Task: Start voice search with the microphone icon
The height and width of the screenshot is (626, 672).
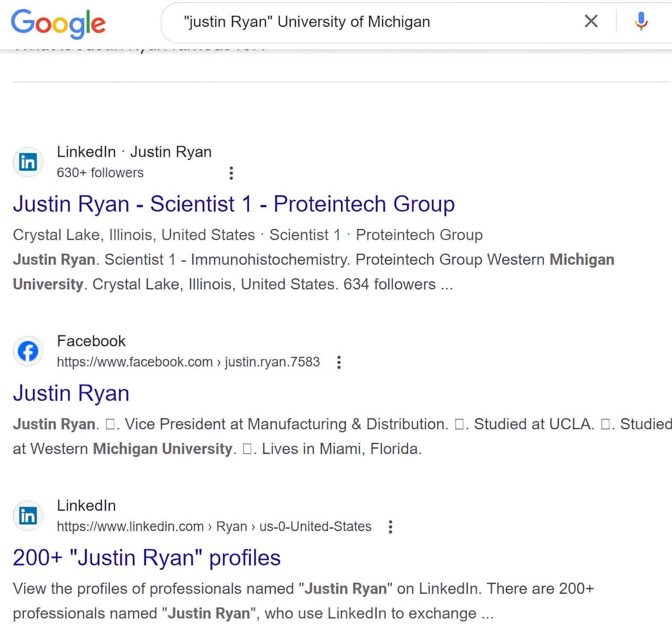Action: pos(641,21)
